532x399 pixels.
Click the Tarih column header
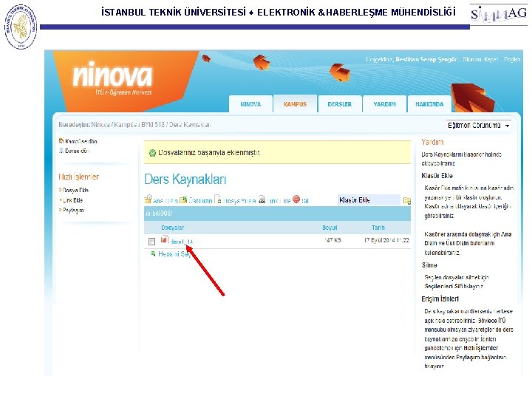pos(378,228)
